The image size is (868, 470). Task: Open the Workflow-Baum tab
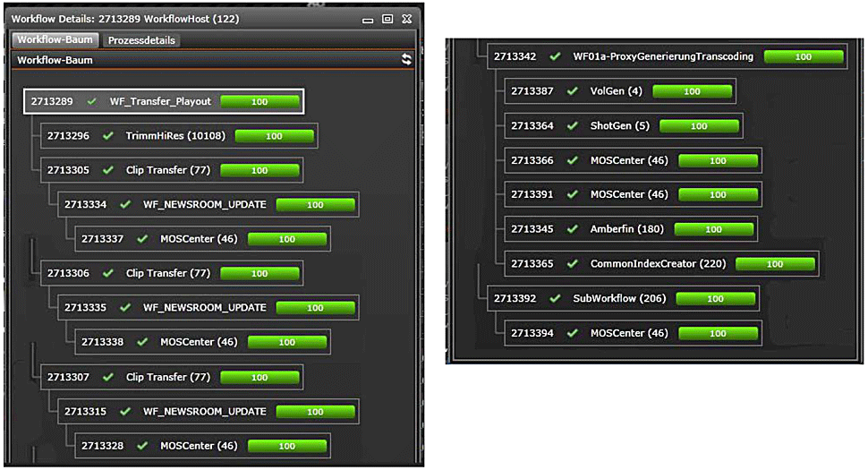(55, 40)
